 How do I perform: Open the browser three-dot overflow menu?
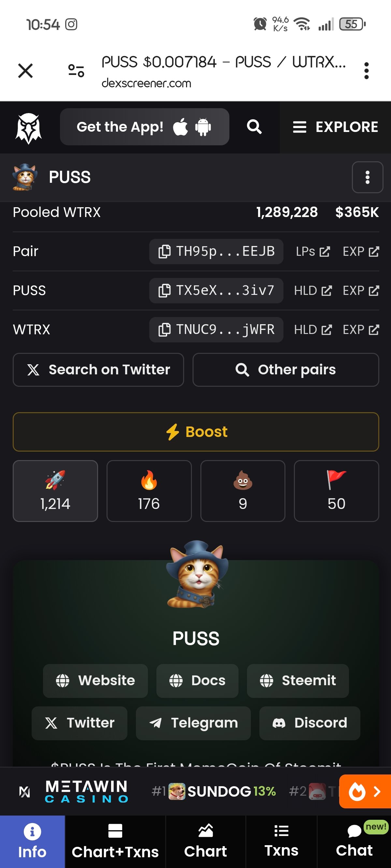point(366,71)
